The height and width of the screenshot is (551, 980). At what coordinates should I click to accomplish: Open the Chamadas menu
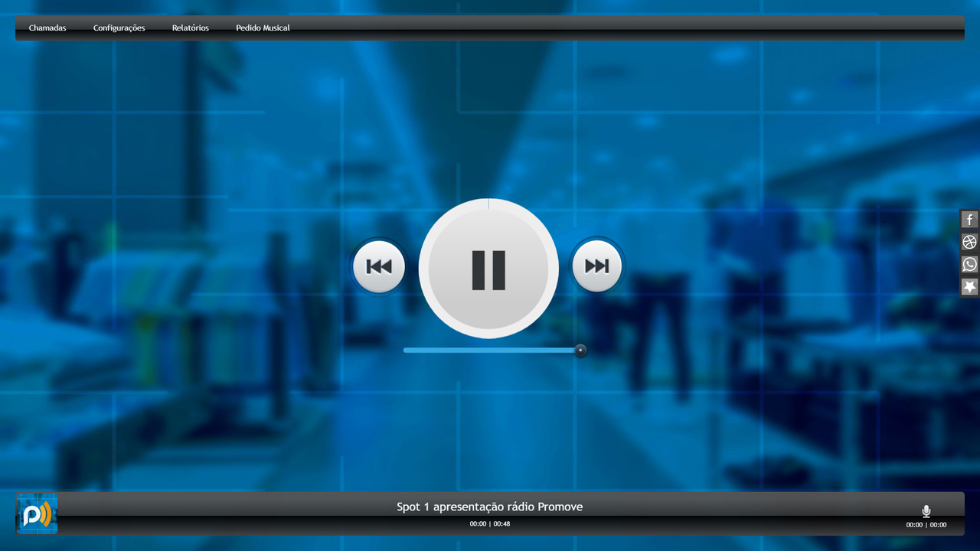[x=47, y=28]
